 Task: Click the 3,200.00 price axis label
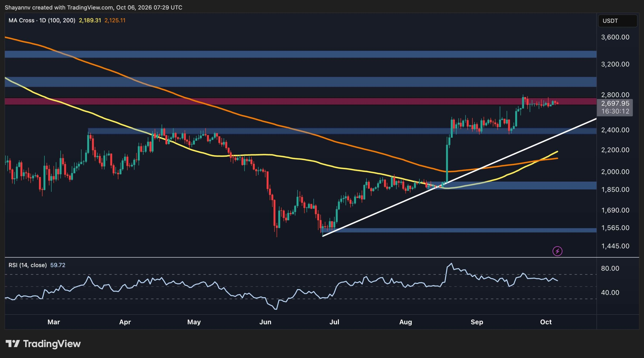615,64
